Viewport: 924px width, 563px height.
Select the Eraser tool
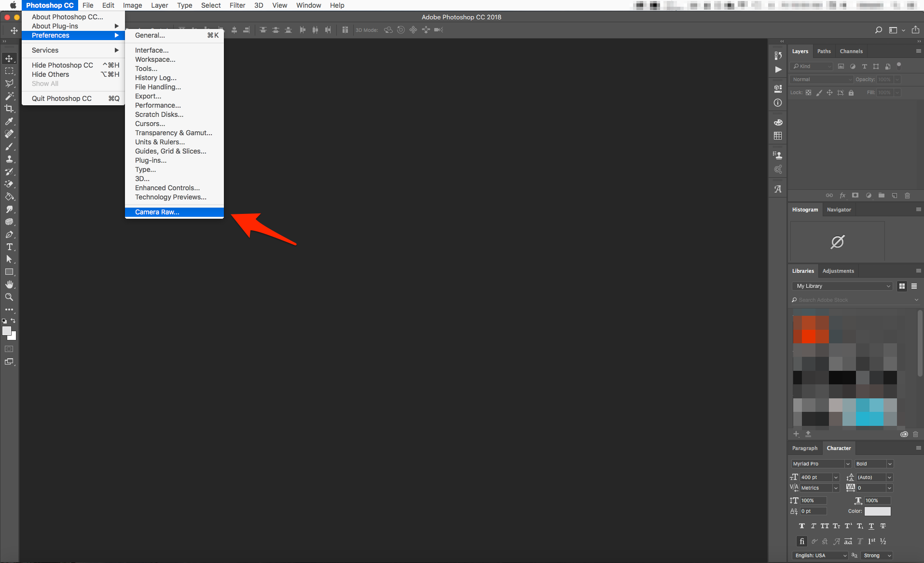9,184
